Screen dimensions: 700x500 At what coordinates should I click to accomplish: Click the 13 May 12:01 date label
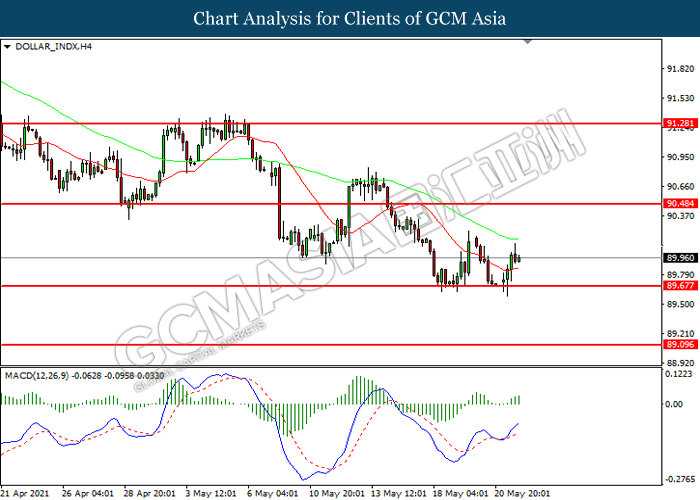point(398,494)
